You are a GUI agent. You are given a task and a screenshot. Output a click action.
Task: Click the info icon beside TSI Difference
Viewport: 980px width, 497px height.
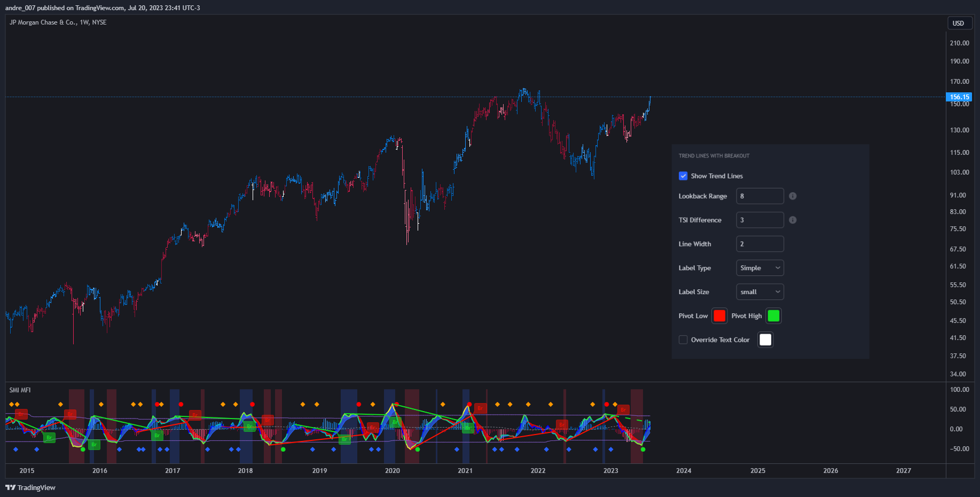pyautogui.click(x=793, y=220)
